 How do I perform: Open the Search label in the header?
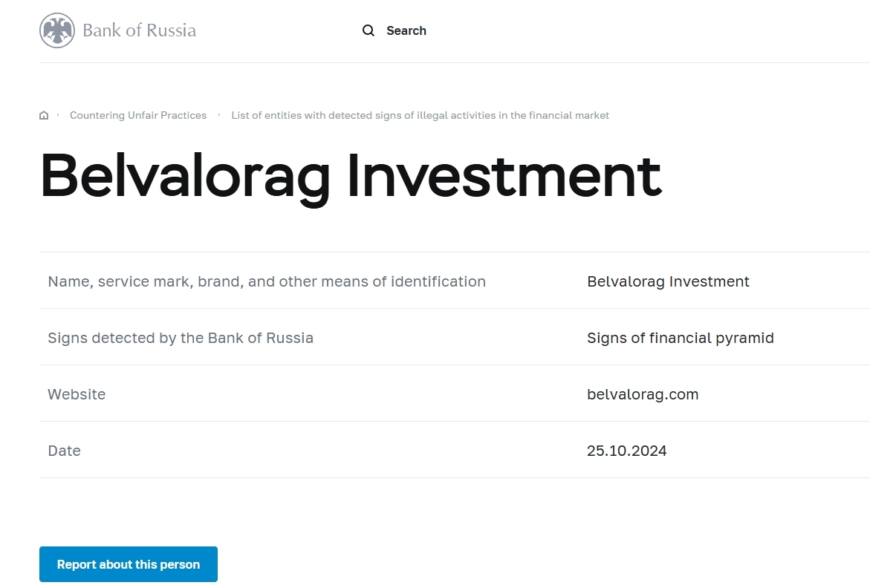pyautogui.click(x=406, y=30)
